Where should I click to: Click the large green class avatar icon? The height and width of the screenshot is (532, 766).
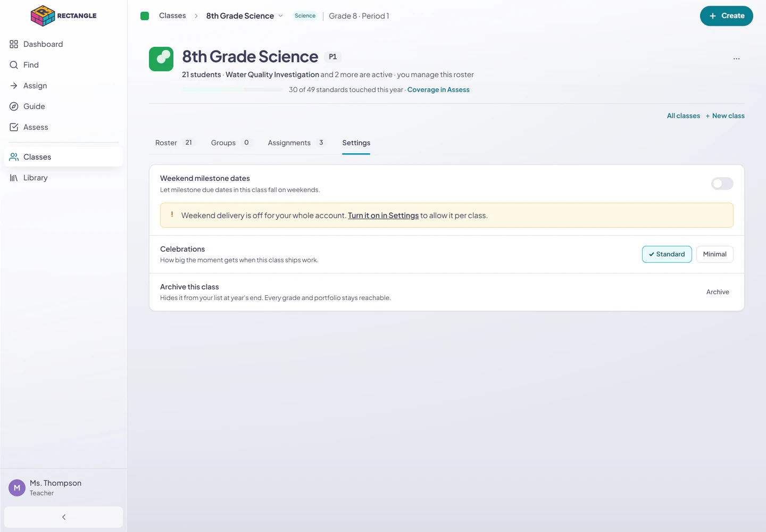(161, 59)
